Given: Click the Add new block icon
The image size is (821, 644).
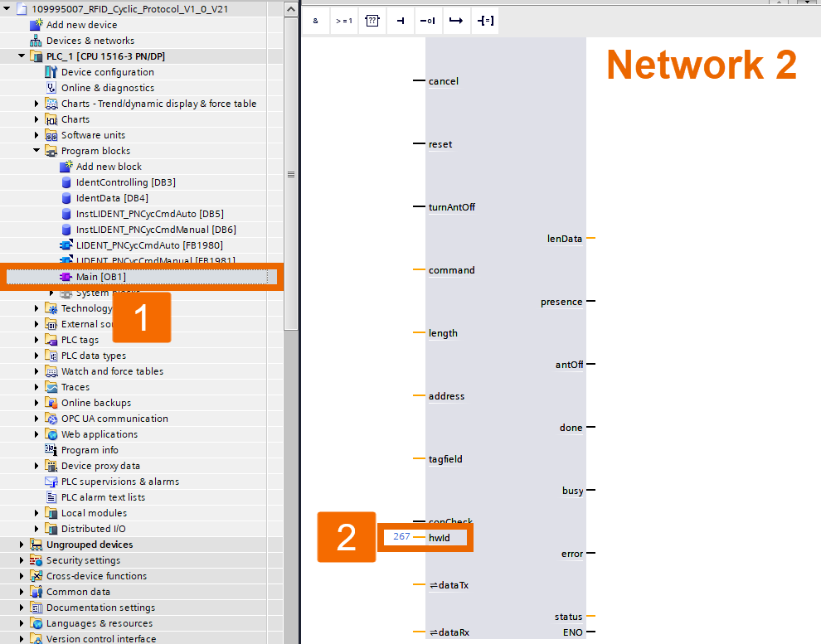Looking at the screenshot, I should pos(66,167).
